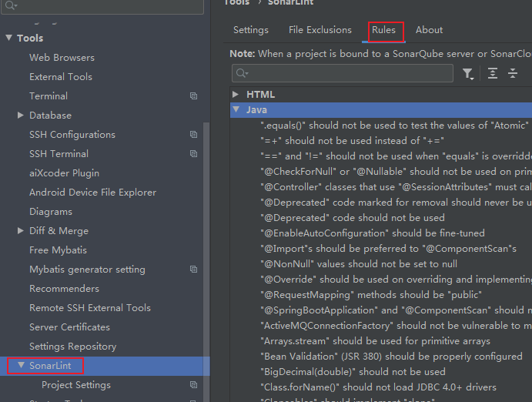The width and height of the screenshot is (532, 402).
Task: Select the Java group row
Action: 381,110
